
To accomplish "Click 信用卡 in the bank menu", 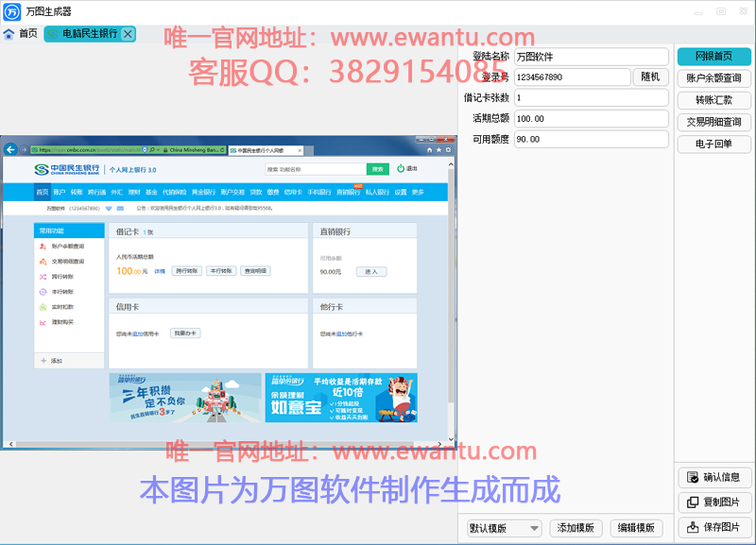I will 293,193.
